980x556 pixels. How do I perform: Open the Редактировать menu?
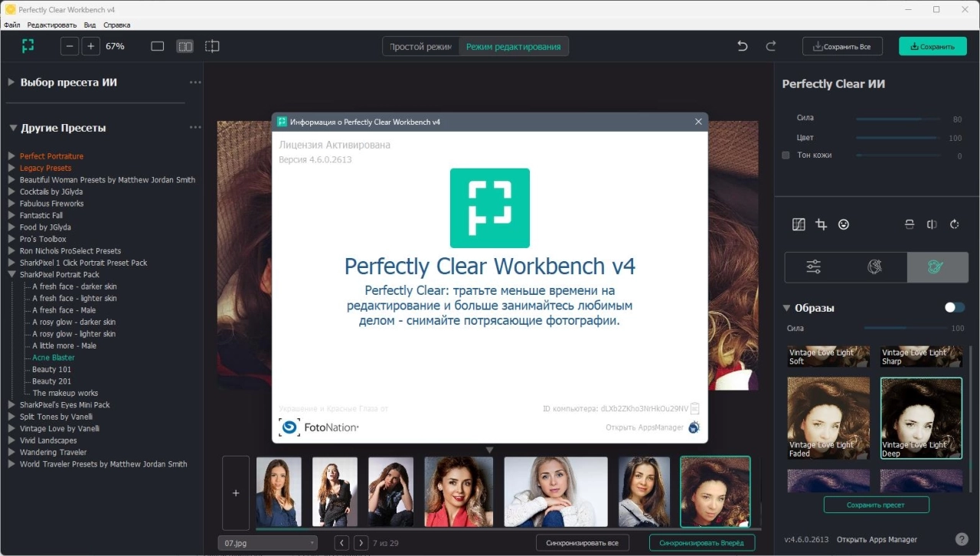(52, 25)
